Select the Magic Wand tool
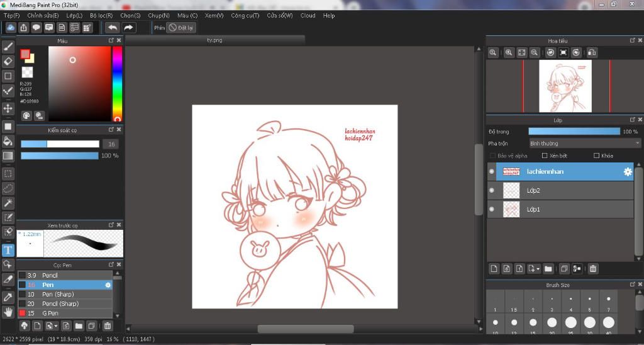 pyautogui.click(x=8, y=203)
